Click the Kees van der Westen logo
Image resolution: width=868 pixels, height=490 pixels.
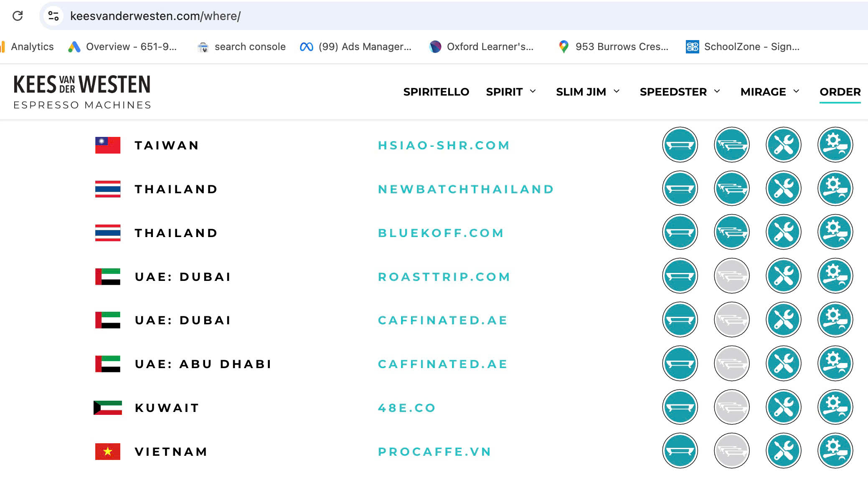pos(82,92)
